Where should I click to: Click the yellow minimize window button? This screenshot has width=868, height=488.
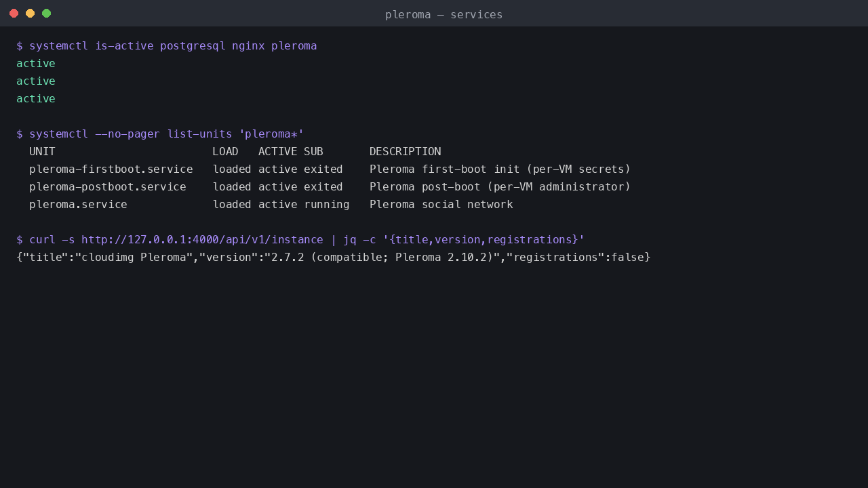tap(30, 14)
